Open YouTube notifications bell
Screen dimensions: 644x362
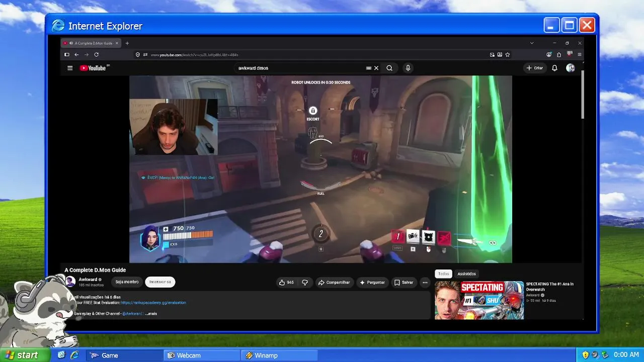[554, 68]
